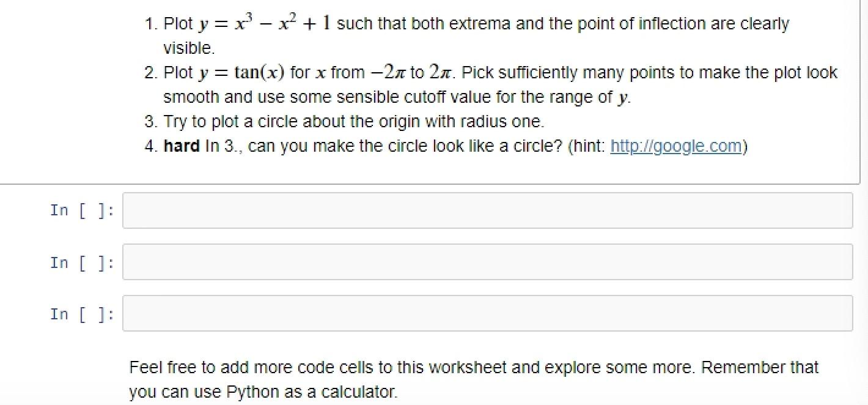
Task: Click inside the third empty code cell
Action: coord(428,313)
